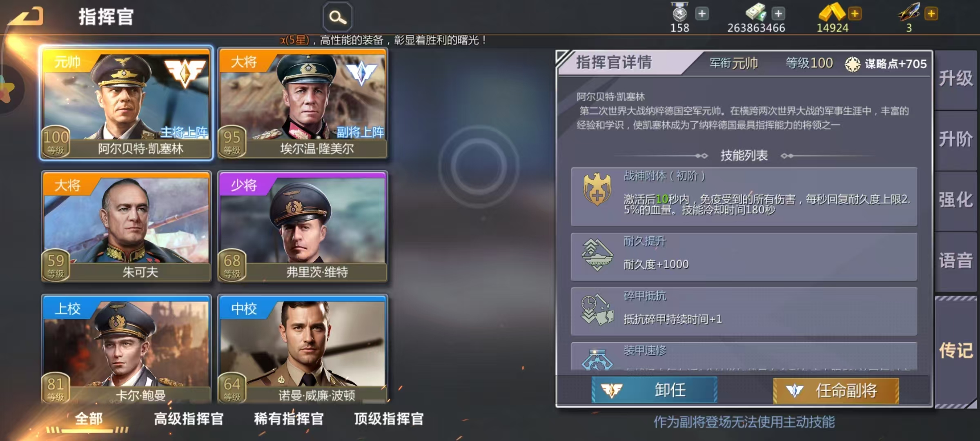This screenshot has width=980, height=441.
Task: Switch to 高级指挥官 tab
Action: pos(189,419)
